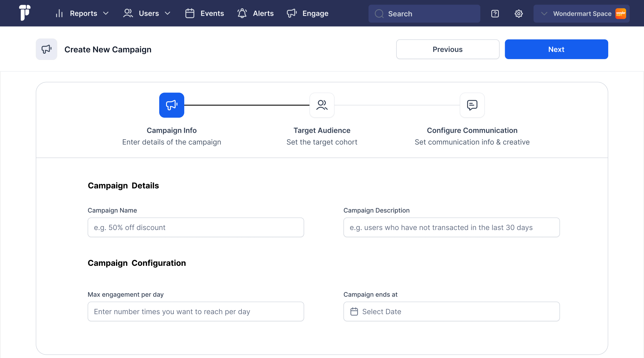The width and height of the screenshot is (644, 358).
Task: Click the help question mark icon
Action: pyautogui.click(x=495, y=14)
